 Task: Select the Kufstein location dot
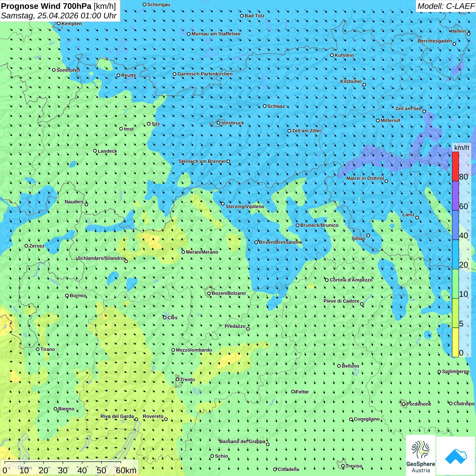click(x=332, y=55)
